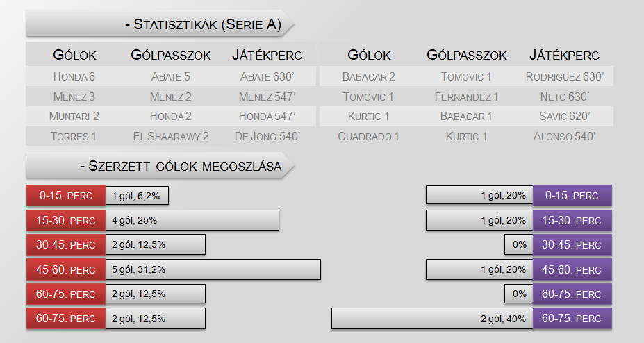Select the Cuadrado 1 goals cell
Screen dimensions: 644x343
[368, 136]
